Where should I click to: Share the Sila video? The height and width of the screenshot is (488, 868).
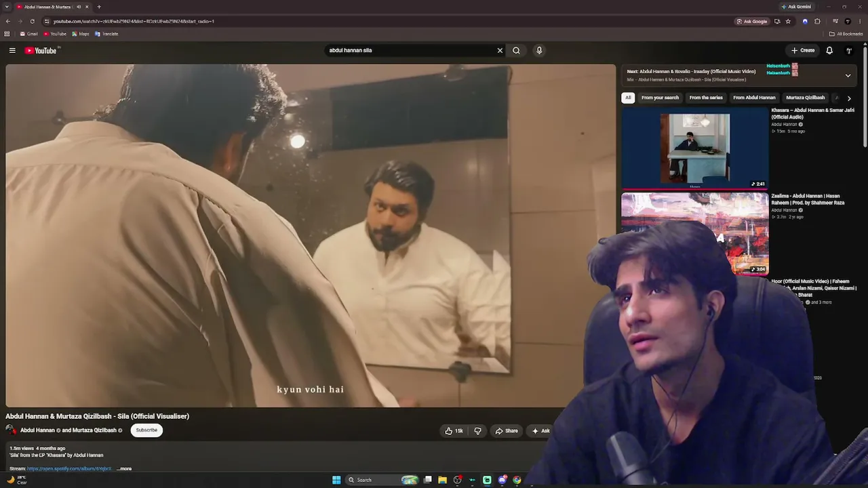coord(507,431)
